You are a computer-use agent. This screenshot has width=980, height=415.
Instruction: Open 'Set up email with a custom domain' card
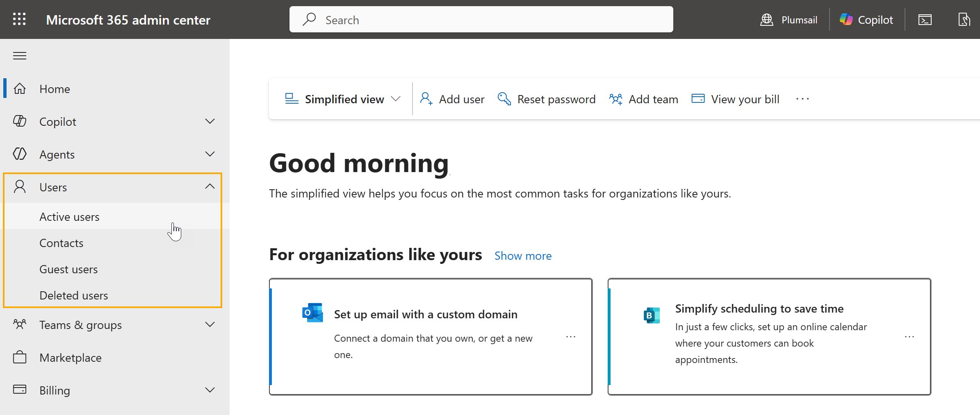[x=431, y=336]
